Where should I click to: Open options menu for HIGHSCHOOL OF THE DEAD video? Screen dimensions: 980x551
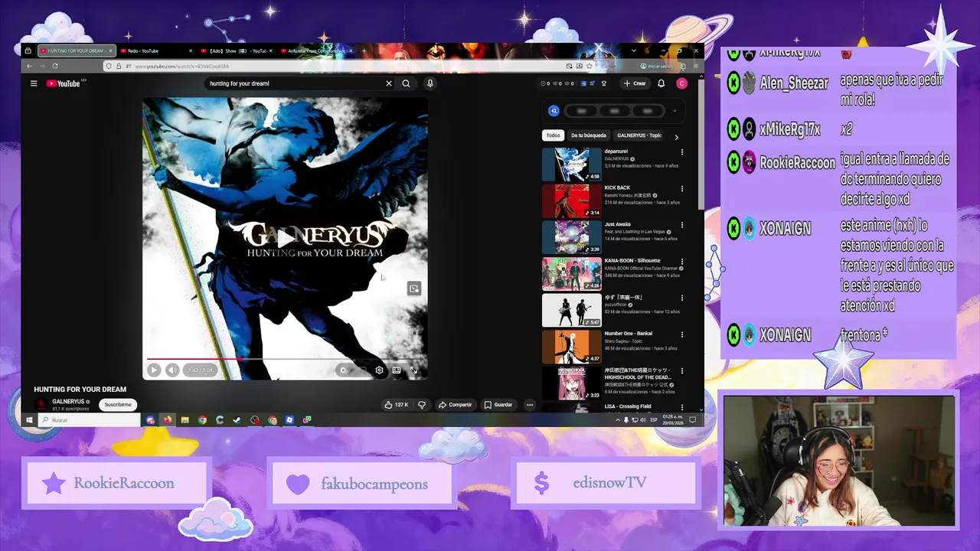(x=682, y=370)
